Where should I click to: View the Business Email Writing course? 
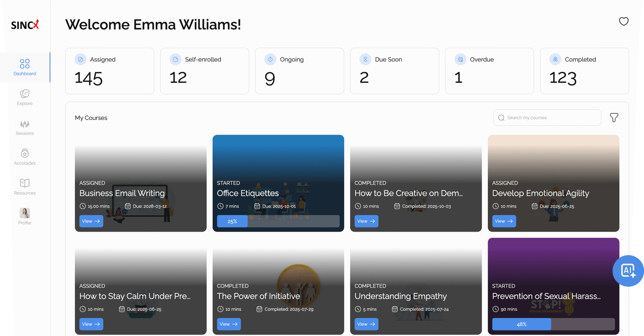(91, 221)
